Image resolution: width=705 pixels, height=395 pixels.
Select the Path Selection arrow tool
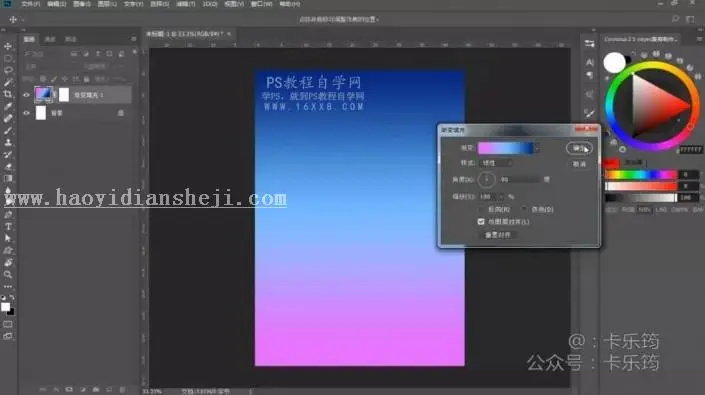pyautogui.click(x=8, y=238)
